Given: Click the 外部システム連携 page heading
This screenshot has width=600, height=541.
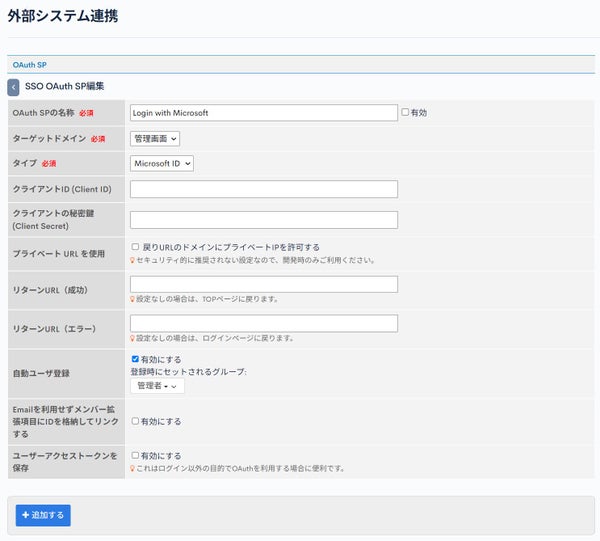Looking at the screenshot, I should (x=63, y=16).
